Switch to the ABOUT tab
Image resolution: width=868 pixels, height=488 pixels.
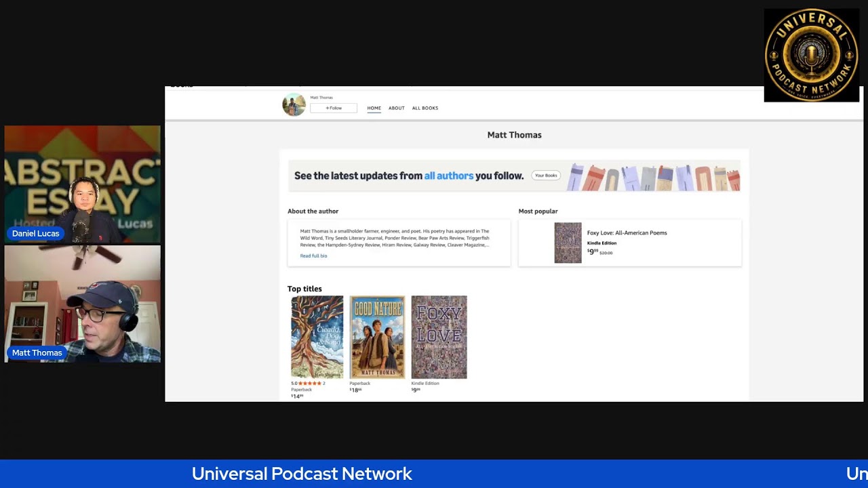pyautogui.click(x=397, y=108)
